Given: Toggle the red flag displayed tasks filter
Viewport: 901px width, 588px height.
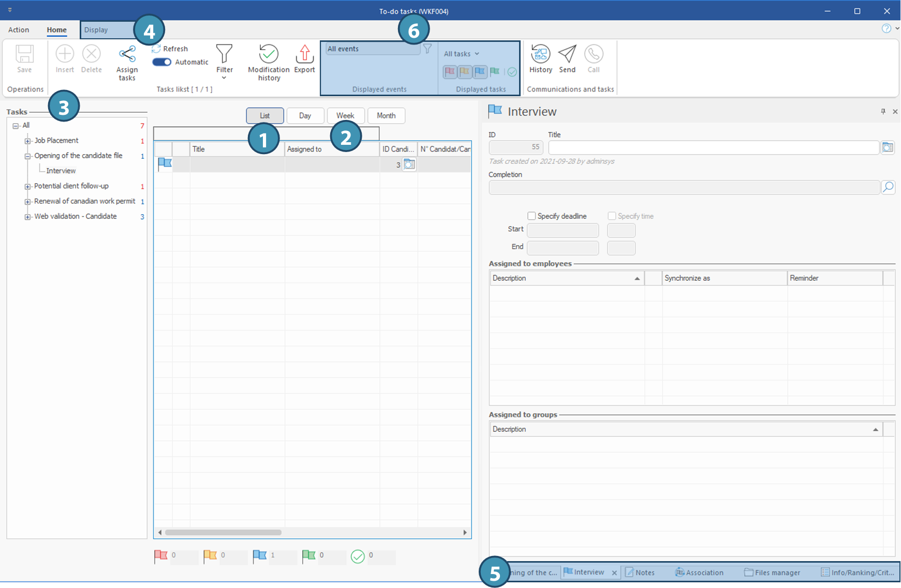Looking at the screenshot, I should [x=450, y=72].
